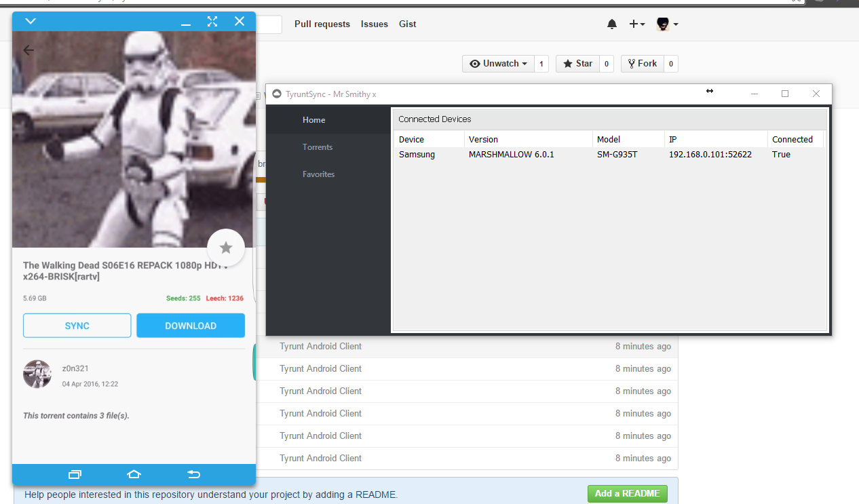This screenshot has width=859, height=504.
Task: Open GitHub notifications bell
Action: [612, 24]
